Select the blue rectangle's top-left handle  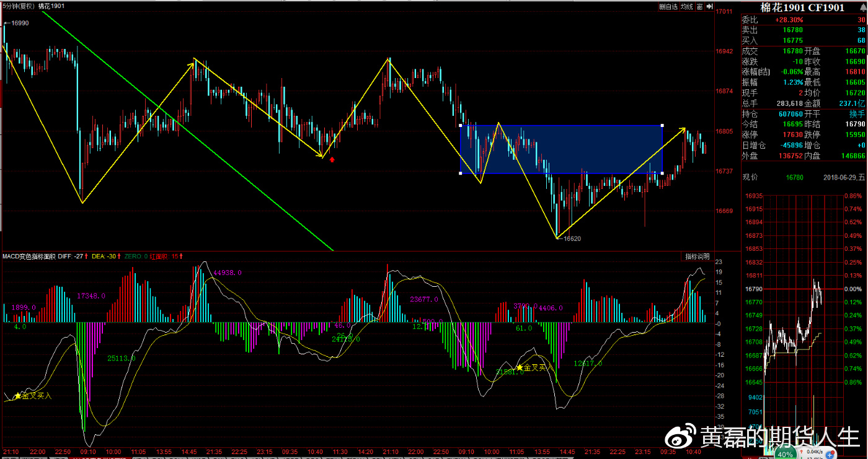point(461,125)
